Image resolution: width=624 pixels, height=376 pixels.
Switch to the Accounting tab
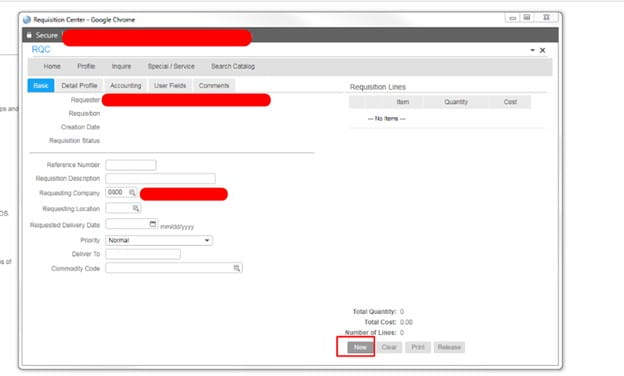point(126,86)
